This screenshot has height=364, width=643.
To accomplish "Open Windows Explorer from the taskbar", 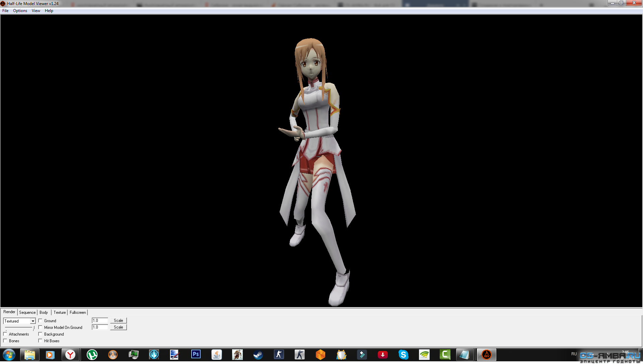I will coord(29,355).
